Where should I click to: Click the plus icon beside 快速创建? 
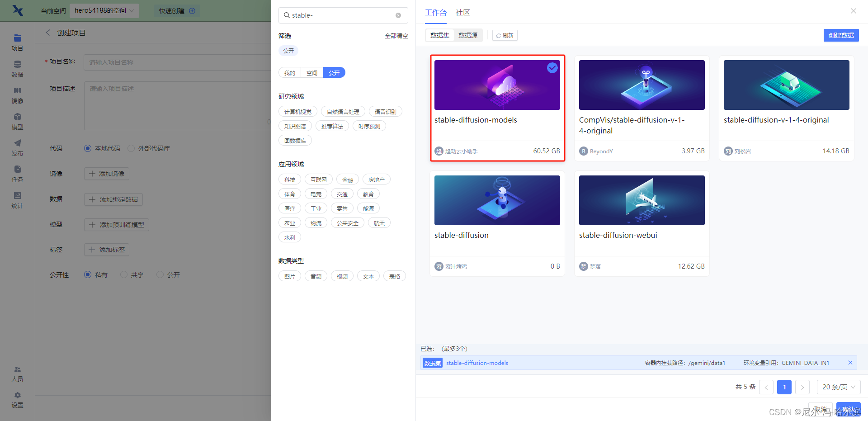(192, 11)
